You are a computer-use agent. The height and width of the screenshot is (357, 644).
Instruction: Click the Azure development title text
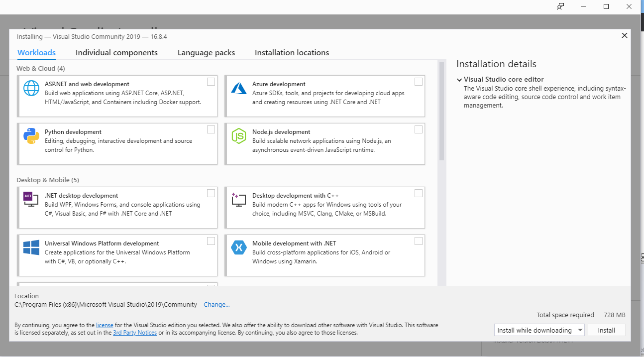click(279, 84)
